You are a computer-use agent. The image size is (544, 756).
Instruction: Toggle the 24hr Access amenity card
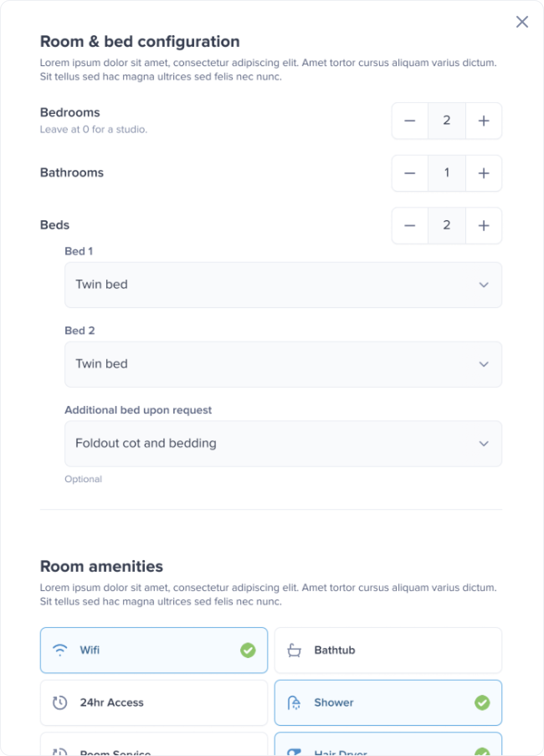[x=154, y=702]
